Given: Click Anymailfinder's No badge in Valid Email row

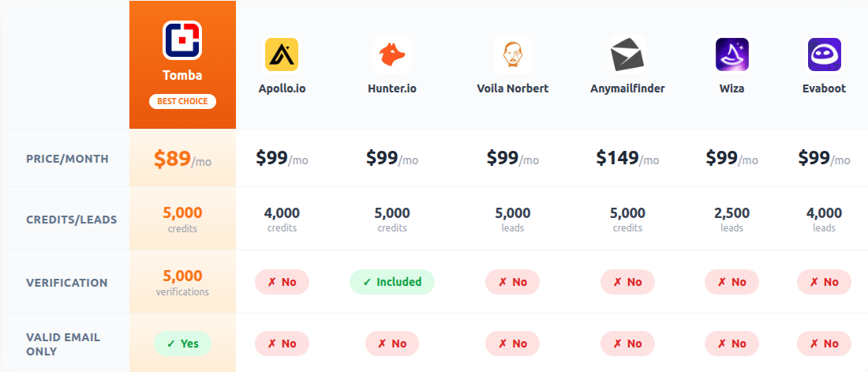Looking at the screenshot, I should pyautogui.click(x=627, y=344).
